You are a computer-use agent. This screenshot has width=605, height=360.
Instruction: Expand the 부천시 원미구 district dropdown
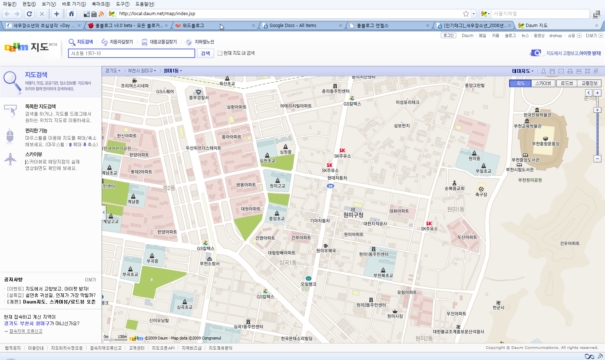[x=142, y=71]
